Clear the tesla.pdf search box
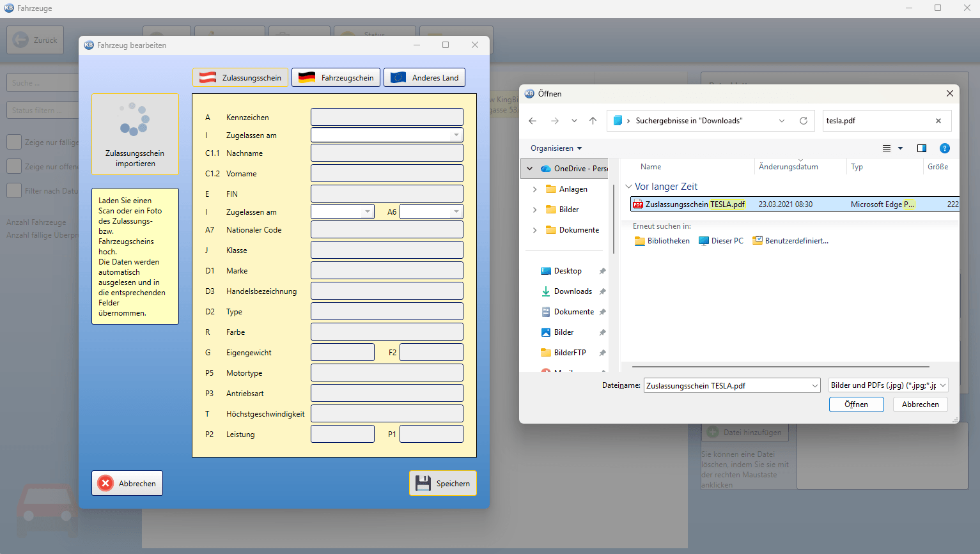The image size is (980, 554). point(938,121)
